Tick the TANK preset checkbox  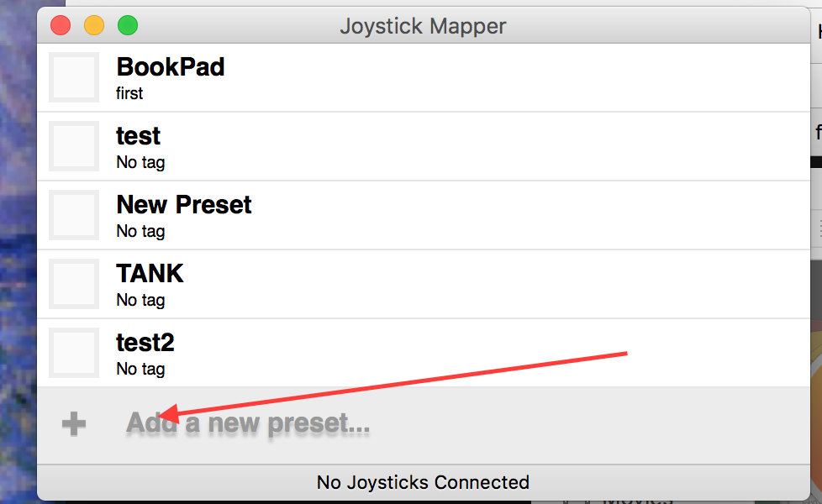[x=74, y=284]
